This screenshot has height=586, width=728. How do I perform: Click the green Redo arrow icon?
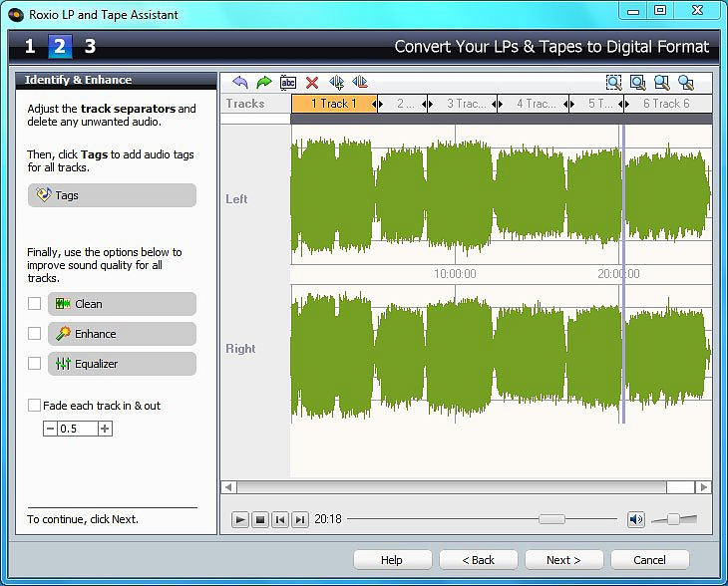[x=263, y=83]
